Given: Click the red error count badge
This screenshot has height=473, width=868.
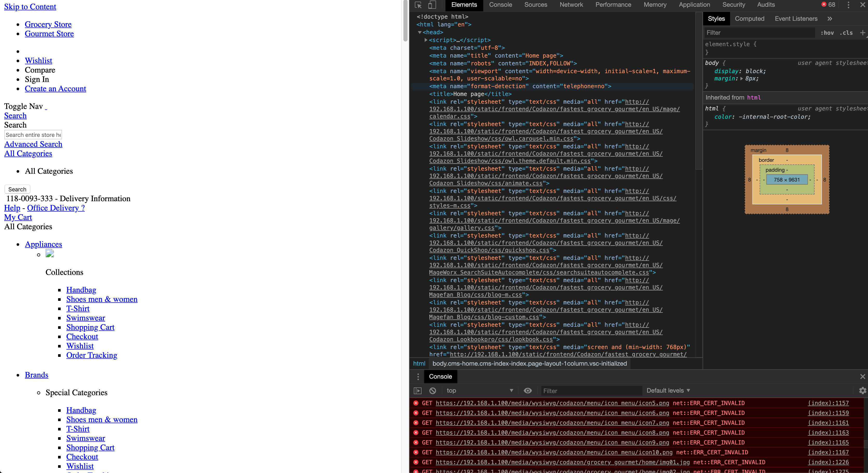Looking at the screenshot, I should click(x=828, y=5).
